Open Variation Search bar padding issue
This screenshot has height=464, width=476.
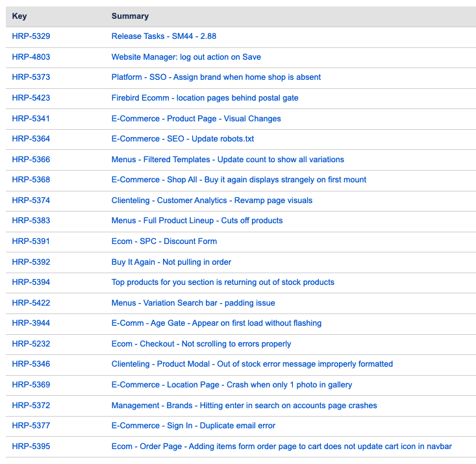pos(193,303)
